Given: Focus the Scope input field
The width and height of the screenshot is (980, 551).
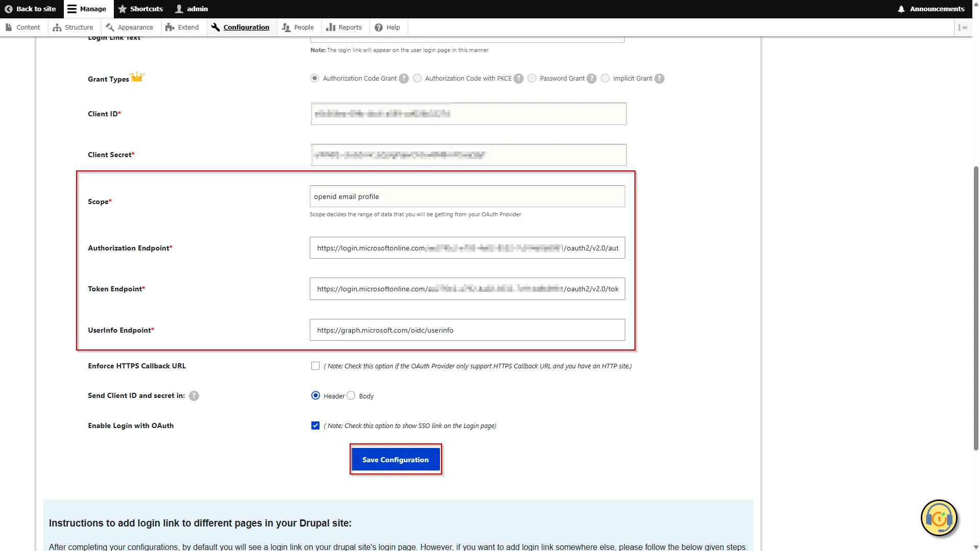Looking at the screenshot, I should click(x=468, y=196).
